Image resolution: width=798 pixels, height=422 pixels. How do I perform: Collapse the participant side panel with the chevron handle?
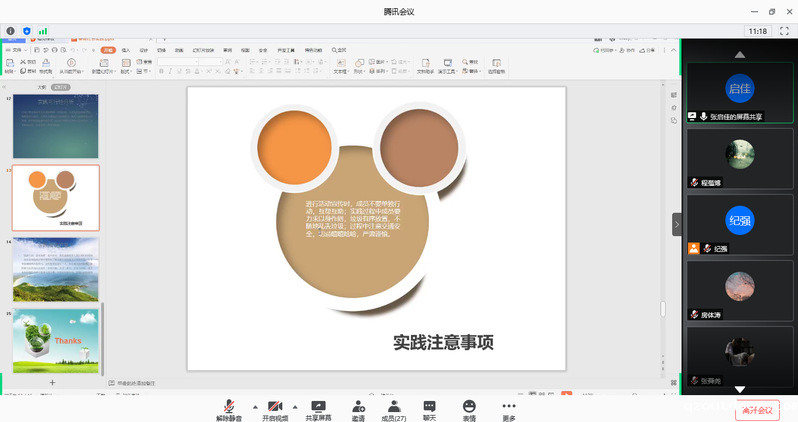(x=676, y=226)
